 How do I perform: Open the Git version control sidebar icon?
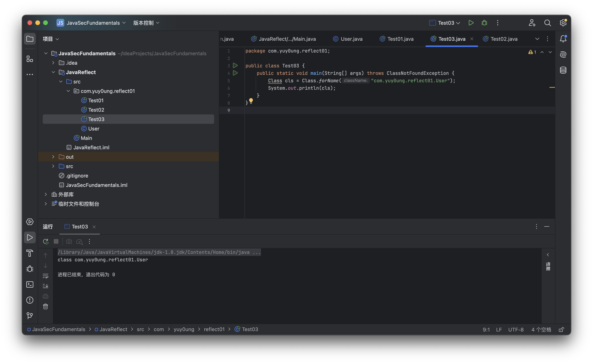pos(30,316)
